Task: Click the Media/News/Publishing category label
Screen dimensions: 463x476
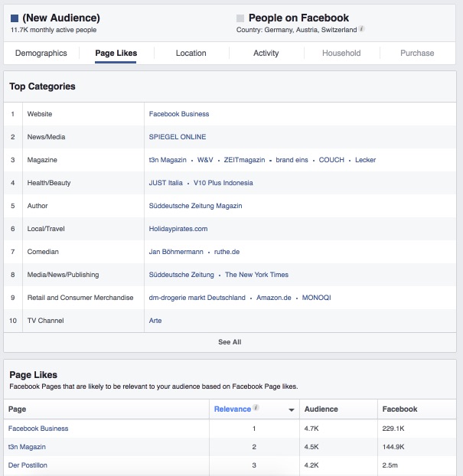Action: tap(63, 275)
